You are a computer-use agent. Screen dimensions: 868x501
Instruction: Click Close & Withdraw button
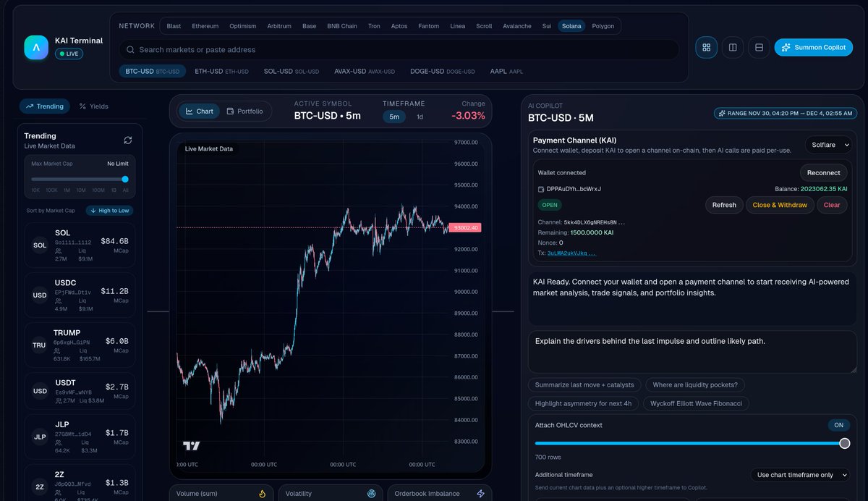pos(780,205)
